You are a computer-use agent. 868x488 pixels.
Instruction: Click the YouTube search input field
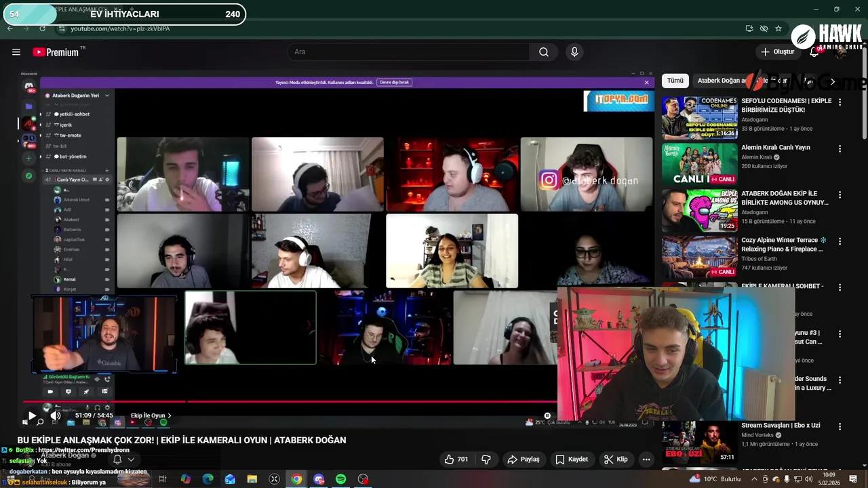[x=410, y=52]
